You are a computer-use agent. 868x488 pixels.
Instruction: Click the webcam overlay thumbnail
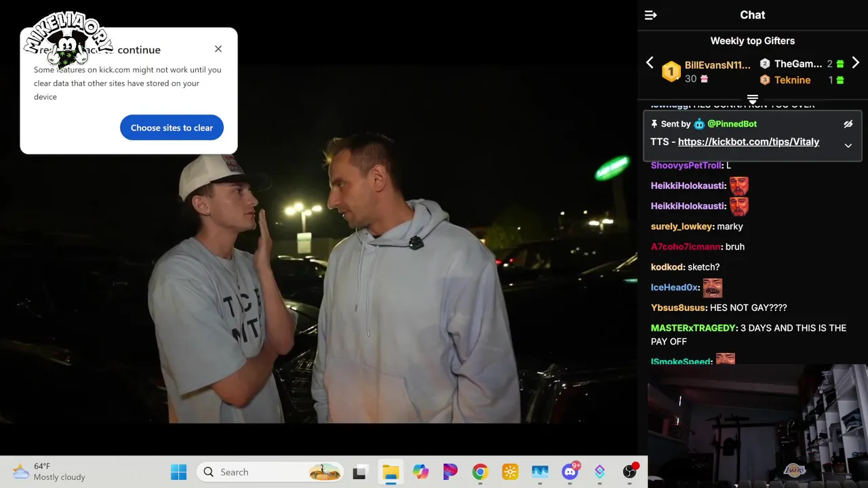(757, 426)
